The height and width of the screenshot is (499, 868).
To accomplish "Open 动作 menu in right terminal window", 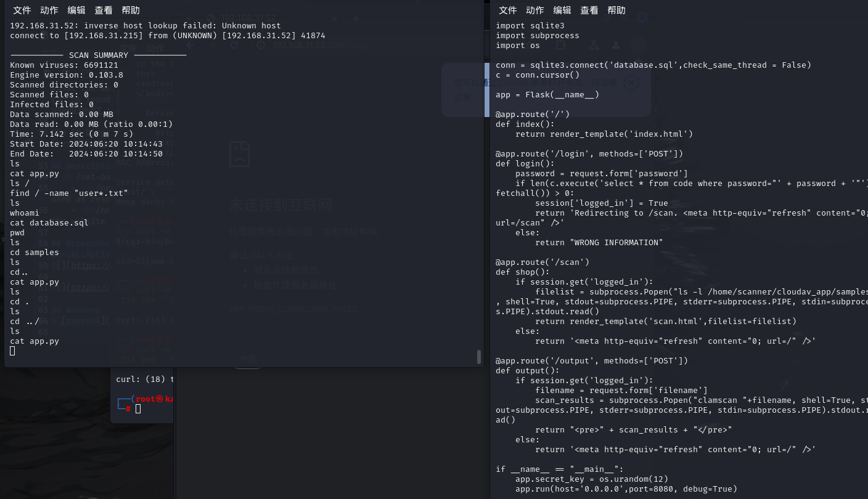I will point(535,10).
